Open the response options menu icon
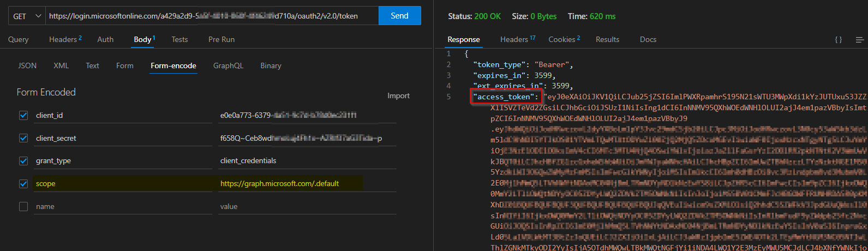 click(x=860, y=39)
